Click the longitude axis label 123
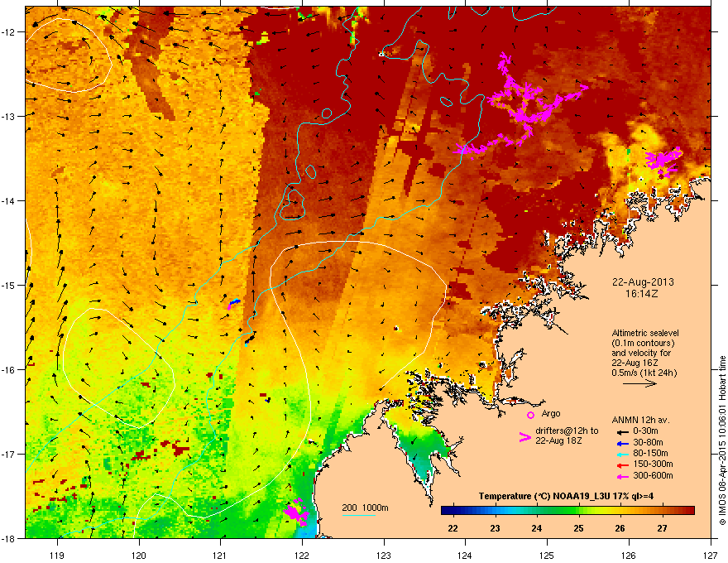 coord(384,555)
